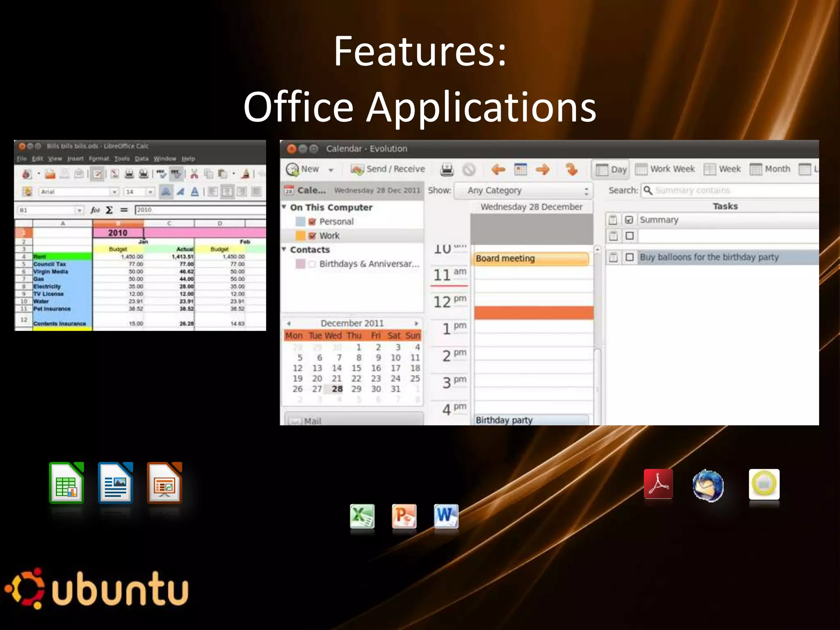This screenshot has width=840, height=630.
Task: Click the Birthdays calendar pink color swatch
Action: click(301, 264)
